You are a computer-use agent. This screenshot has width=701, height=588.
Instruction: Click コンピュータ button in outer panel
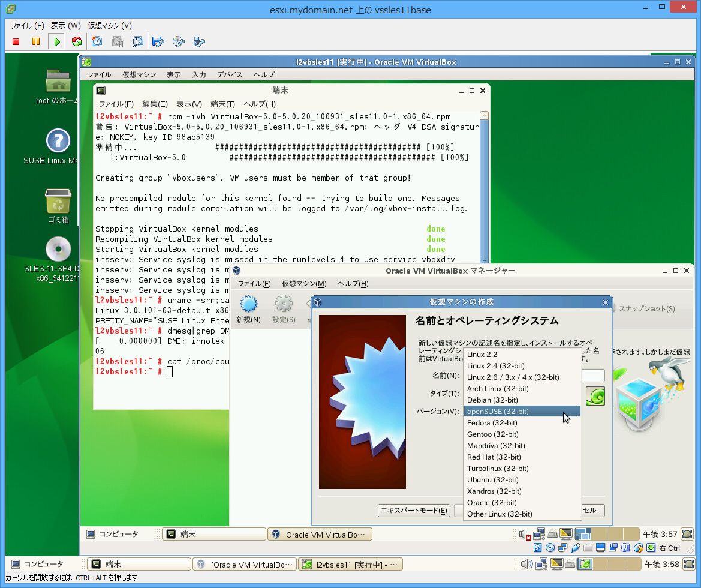[38, 564]
